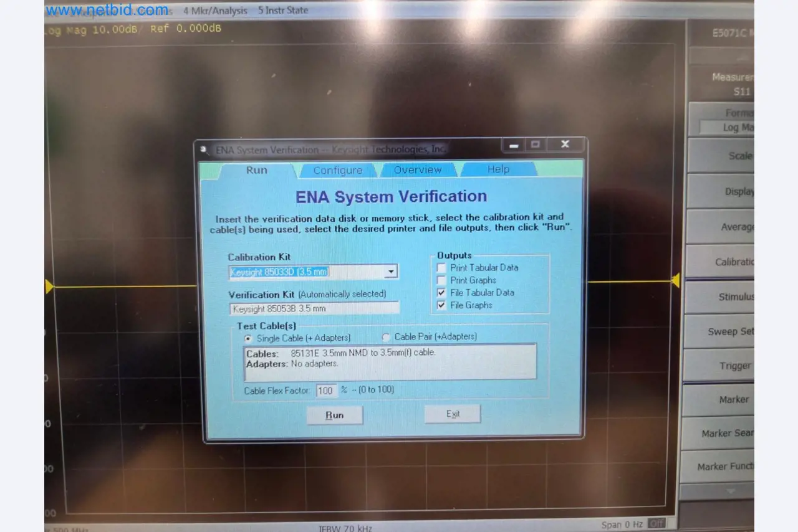Select Cable Pair (+Adapters) radio button

(x=386, y=337)
